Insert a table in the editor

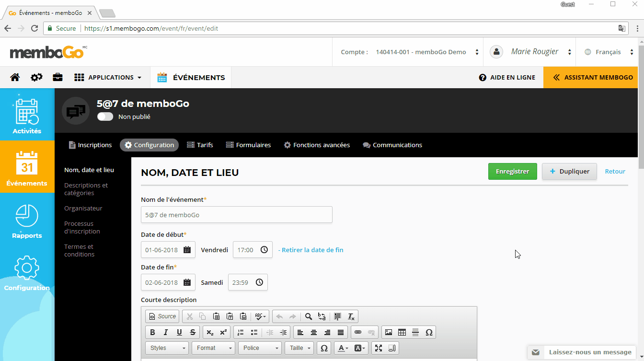[402, 332]
